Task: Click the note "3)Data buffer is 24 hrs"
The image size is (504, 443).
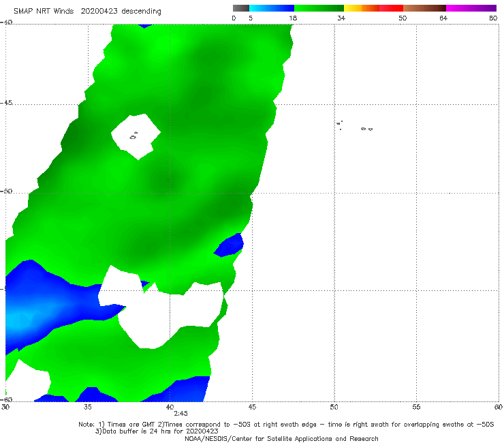Action: 157,431
